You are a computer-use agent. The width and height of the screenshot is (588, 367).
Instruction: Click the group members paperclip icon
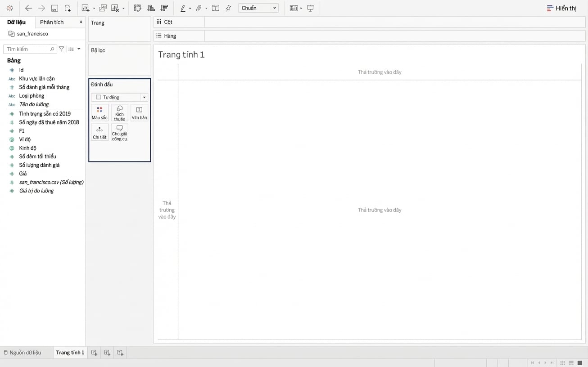(199, 8)
